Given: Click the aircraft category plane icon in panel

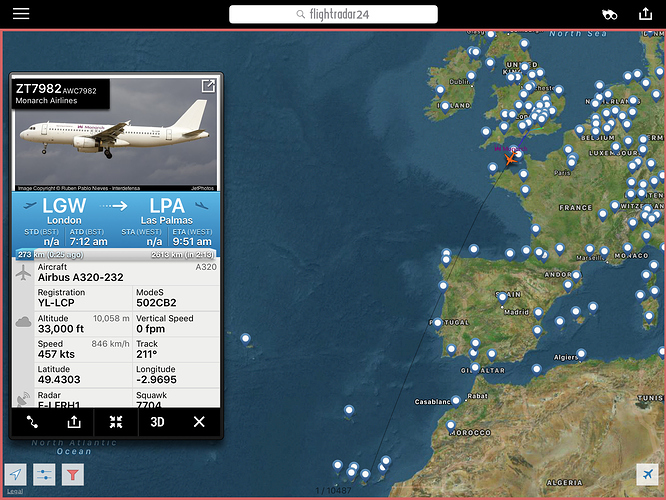Looking at the screenshot, I should 23,272.
